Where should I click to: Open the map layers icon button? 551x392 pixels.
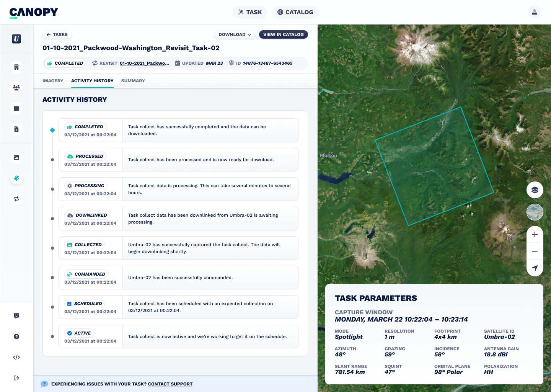535,190
